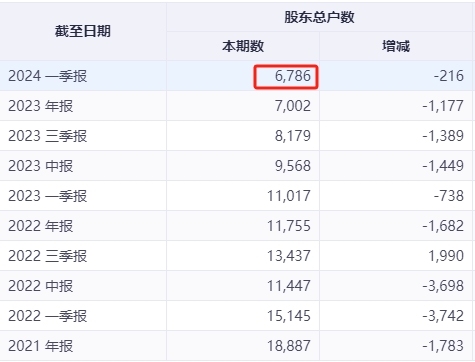Select the 2023 三季报 row label
This screenshot has width=475, height=362.
[x=48, y=136]
